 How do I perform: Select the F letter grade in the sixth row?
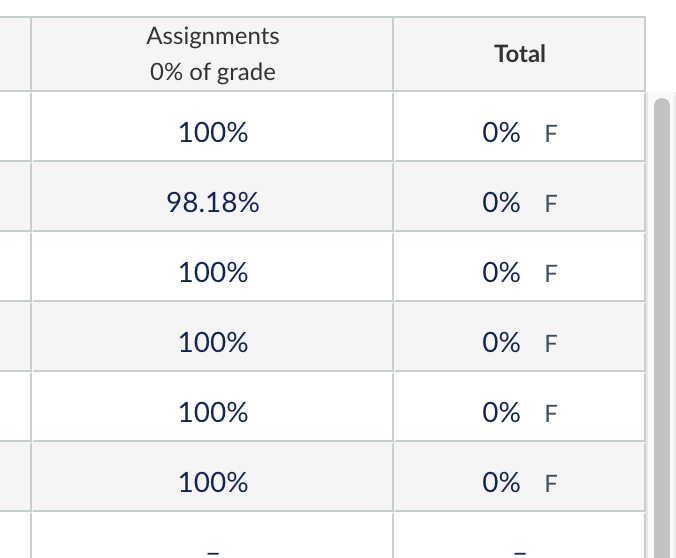click(x=549, y=484)
